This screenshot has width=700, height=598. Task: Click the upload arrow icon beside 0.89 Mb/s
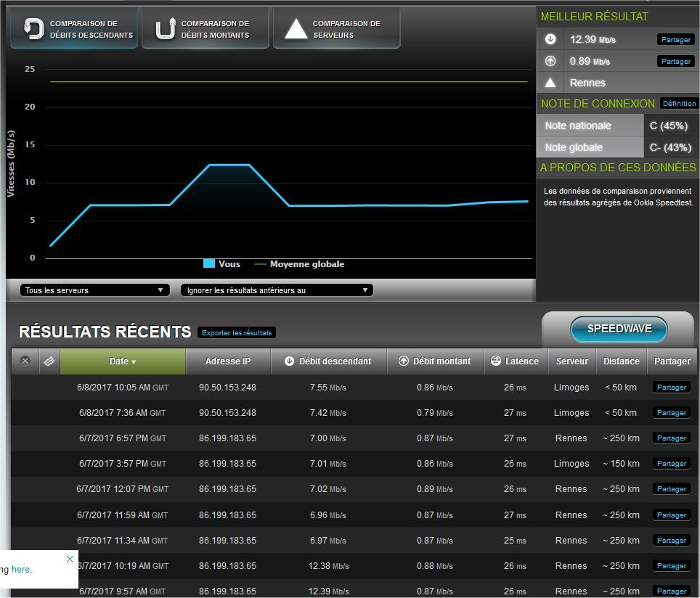(550, 61)
